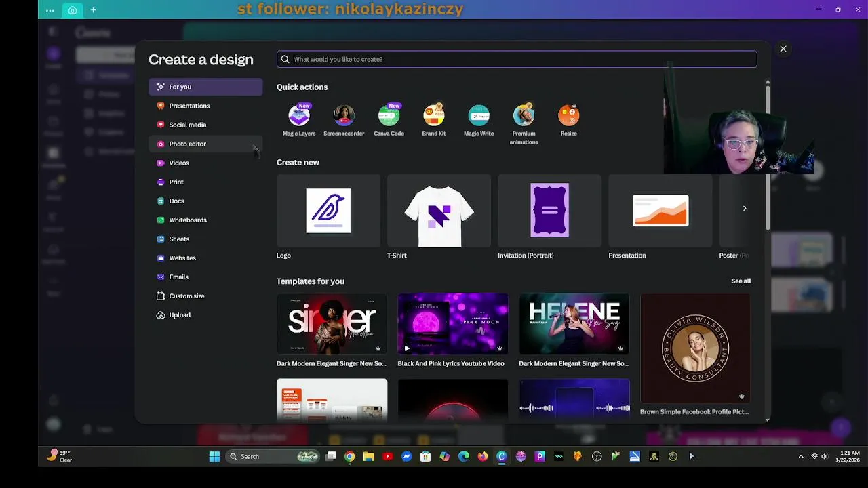Open Premium animations quick action
This screenshot has height=488, width=868.
(x=524, y=125)
